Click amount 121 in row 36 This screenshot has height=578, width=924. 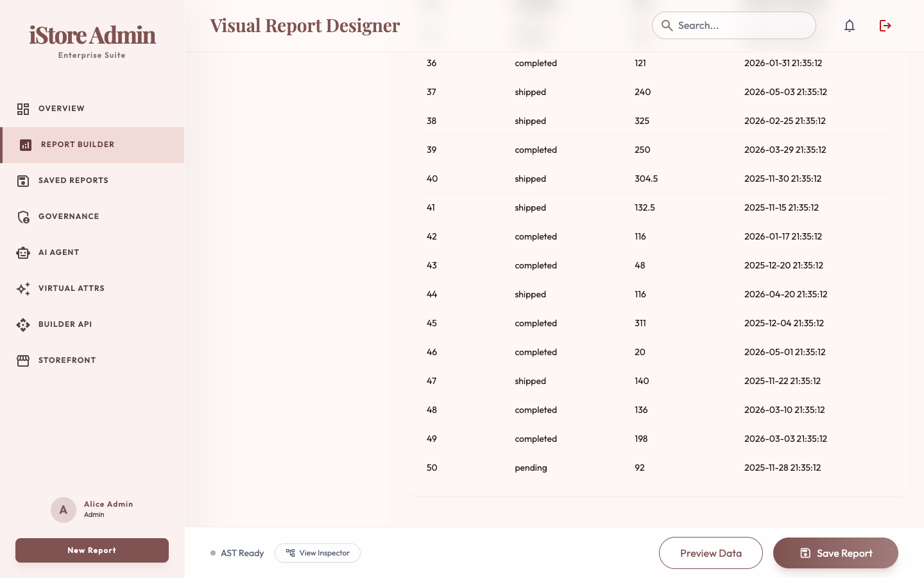(640, 63)
